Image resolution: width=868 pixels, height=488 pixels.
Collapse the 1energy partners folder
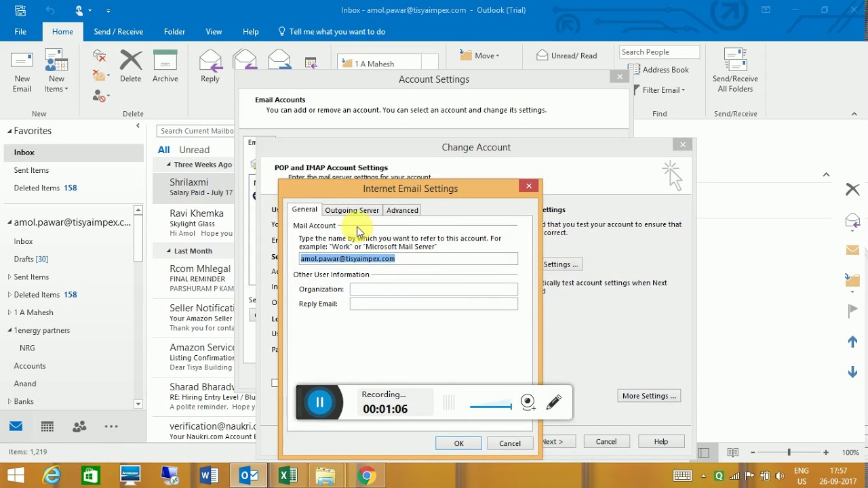[x=9, y=330]
